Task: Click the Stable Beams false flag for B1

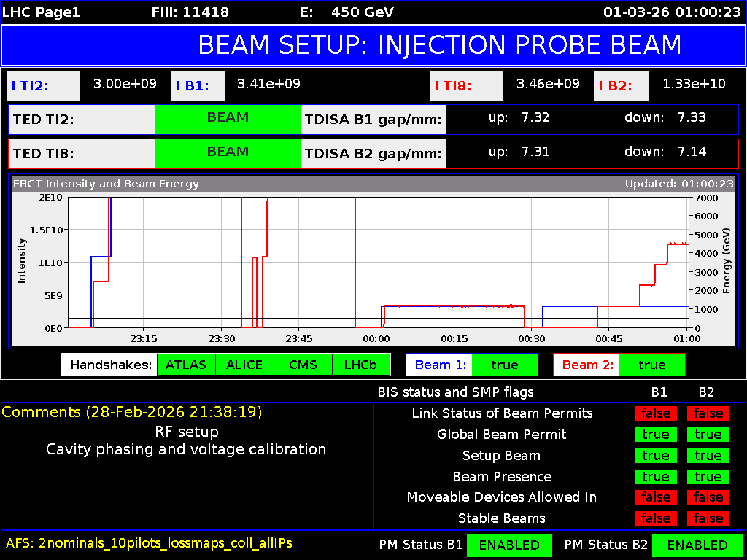Action: pyautogui.click(x=655, y=518)
